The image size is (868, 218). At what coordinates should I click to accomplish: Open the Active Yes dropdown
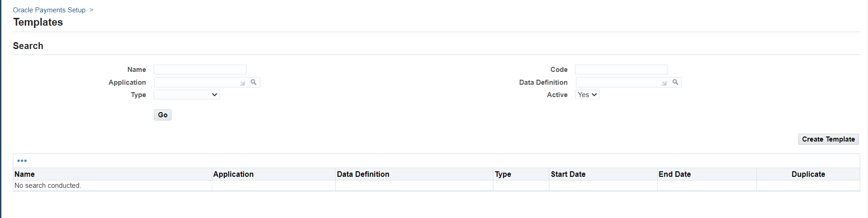pyautogui.click(x=587, y=95)
